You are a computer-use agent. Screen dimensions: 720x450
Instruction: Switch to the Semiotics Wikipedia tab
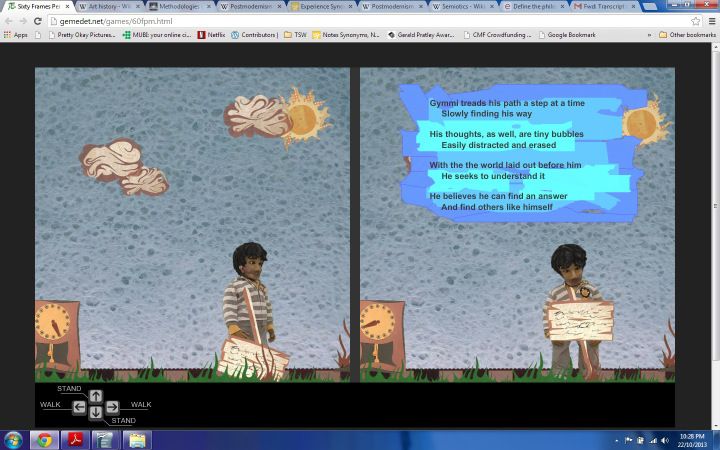(464, 6)
